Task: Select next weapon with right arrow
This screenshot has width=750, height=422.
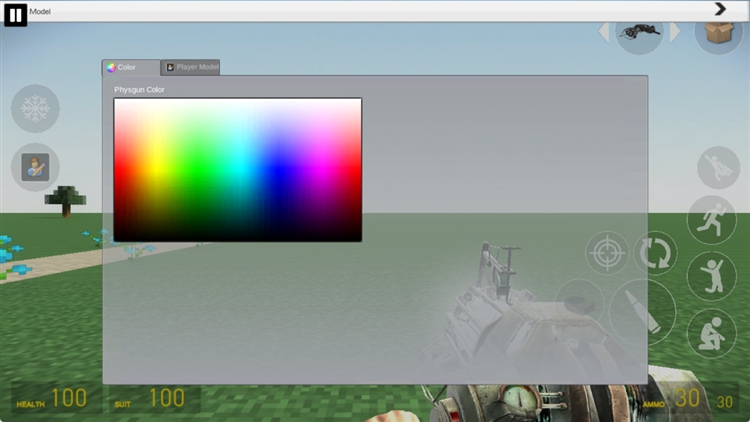Action: tap(675, 33)
